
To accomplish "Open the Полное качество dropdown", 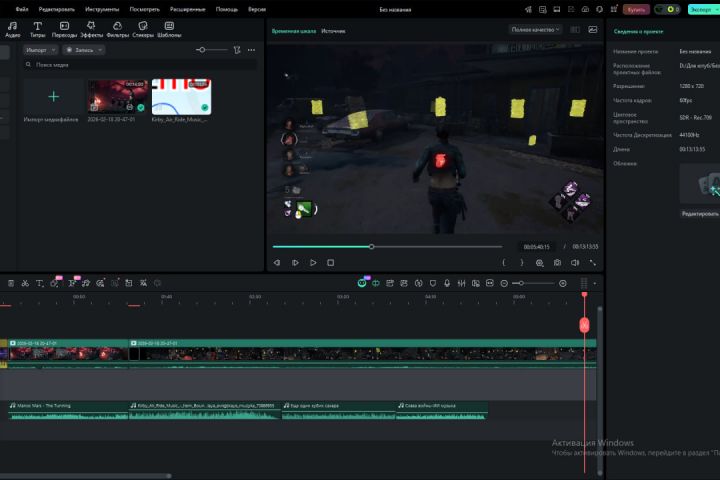I will 535,29.
